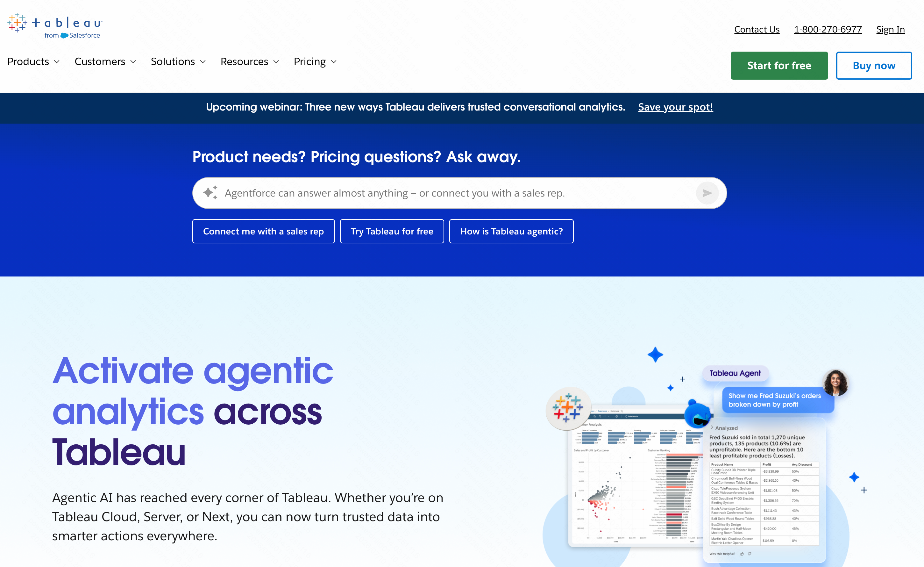Focus the Agentforce question input field
This screenshot has width=924, height=567.
click(459, 193)
